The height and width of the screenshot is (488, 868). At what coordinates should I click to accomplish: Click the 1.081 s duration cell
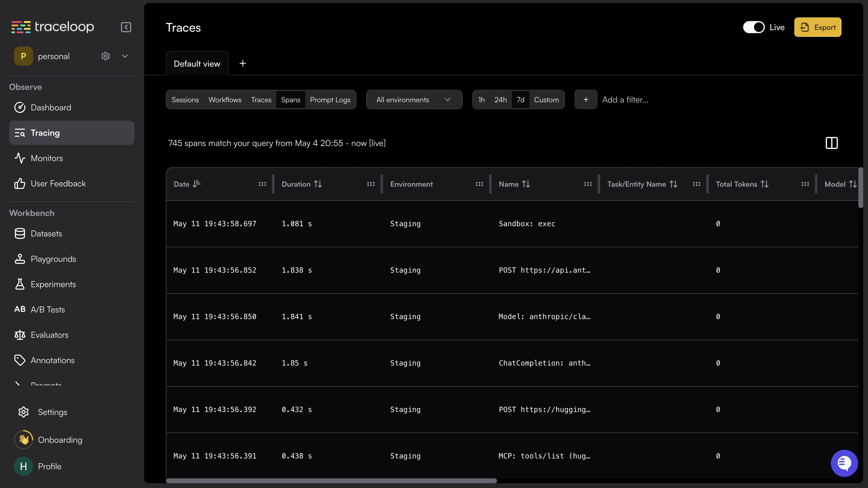pyautogui.click(x=296, y=224)
